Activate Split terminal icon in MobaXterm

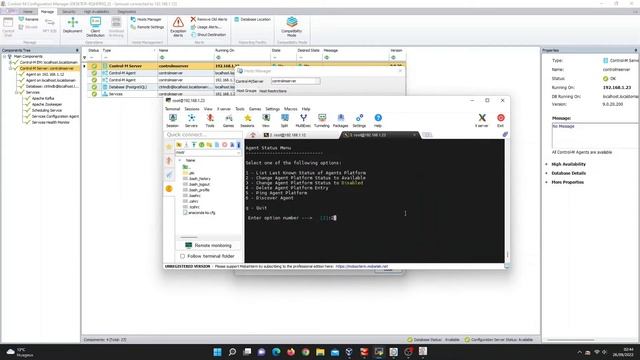[x=284, y=120]
